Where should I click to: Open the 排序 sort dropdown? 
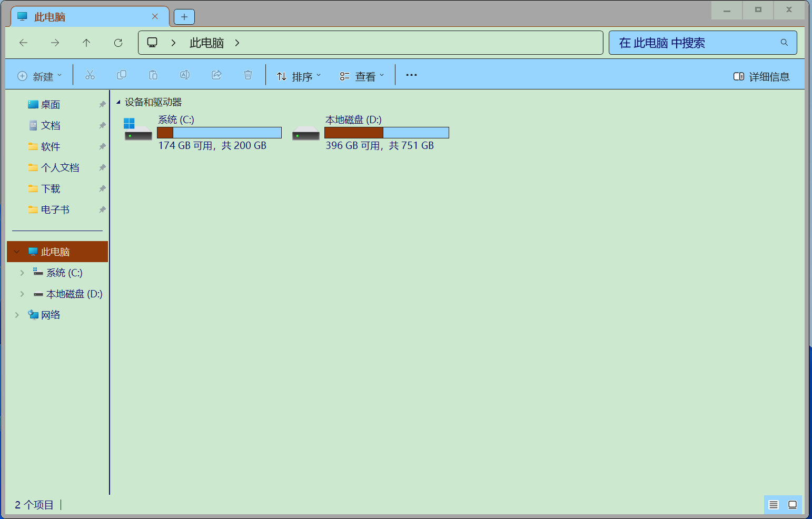(299, 77)
